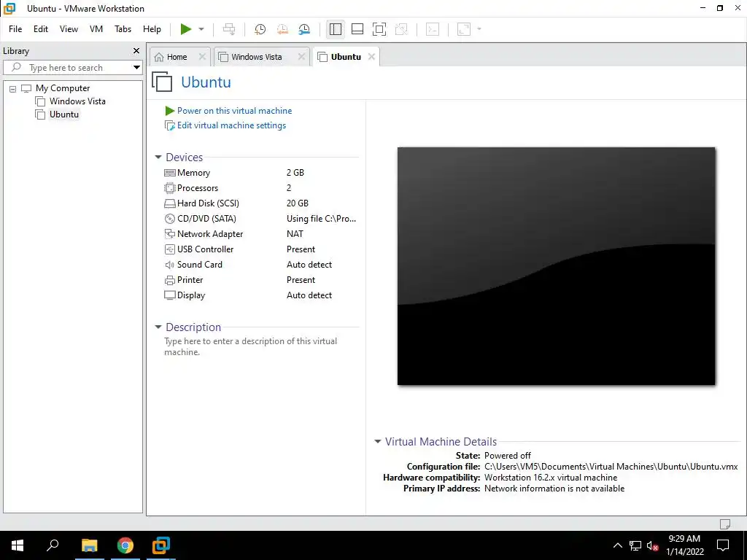This screenshot has height=560, width=747.
Task: Open the Tabs menu
Action: 123,29
